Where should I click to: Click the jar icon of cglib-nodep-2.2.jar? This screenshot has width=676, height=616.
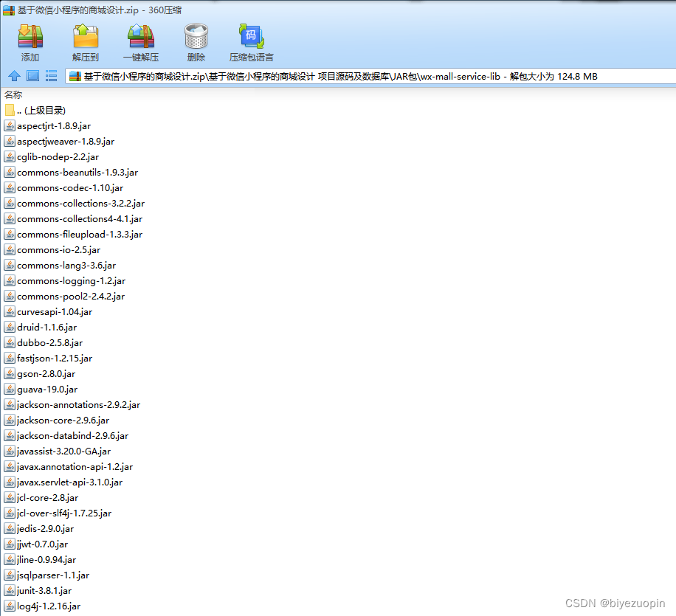pyautogui.click(x=10, y=157)
